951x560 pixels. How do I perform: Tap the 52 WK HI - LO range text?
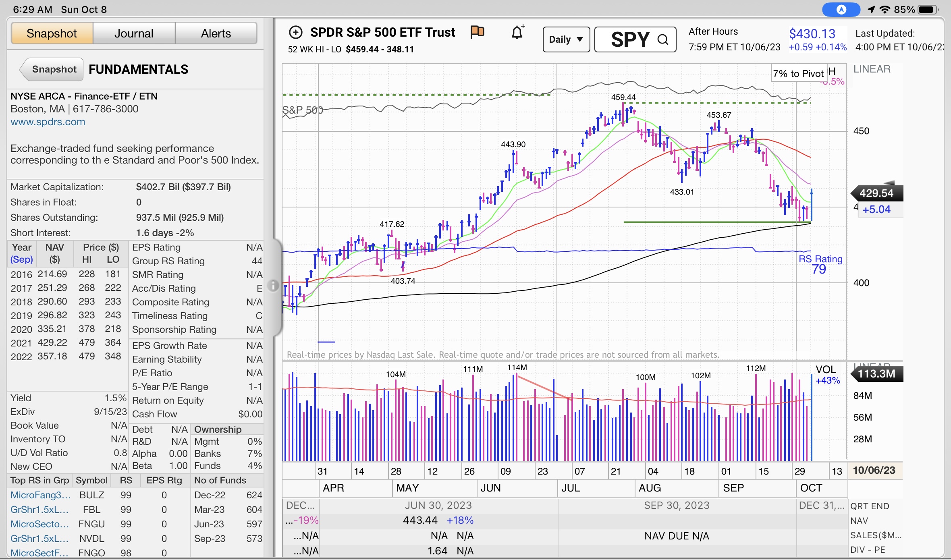point(351,50)
